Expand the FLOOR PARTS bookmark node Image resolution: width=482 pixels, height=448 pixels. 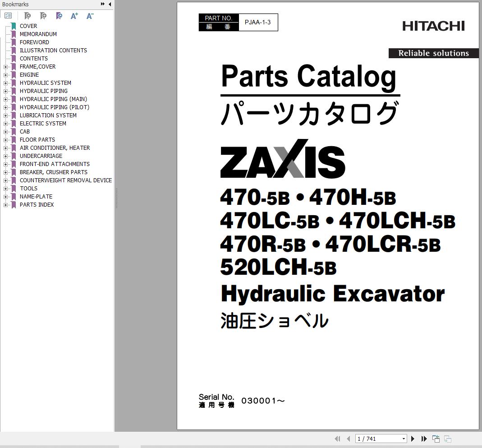[x=5, y=140]
